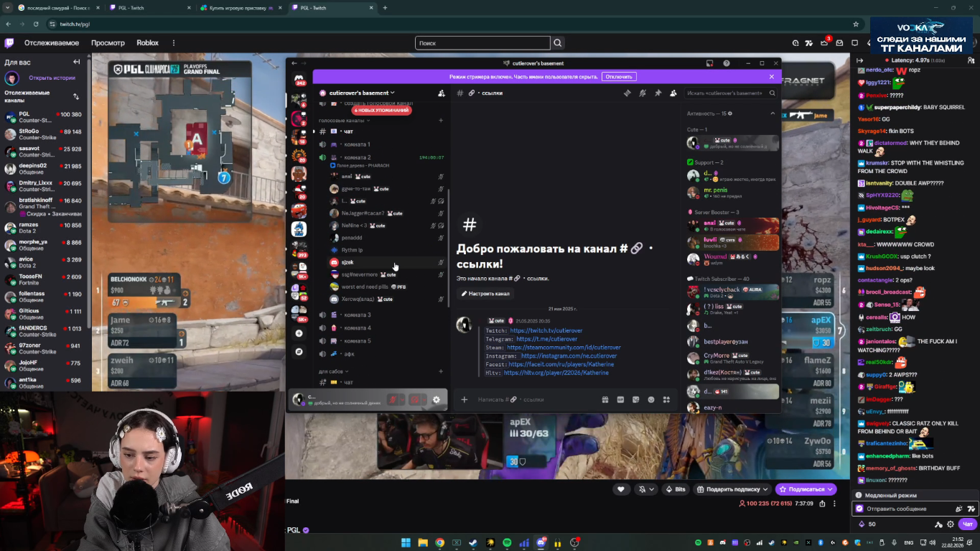Collapse Twitch left sidebar arrow
The height and width of the screenshot is (551, 980).
coord(77,62)
